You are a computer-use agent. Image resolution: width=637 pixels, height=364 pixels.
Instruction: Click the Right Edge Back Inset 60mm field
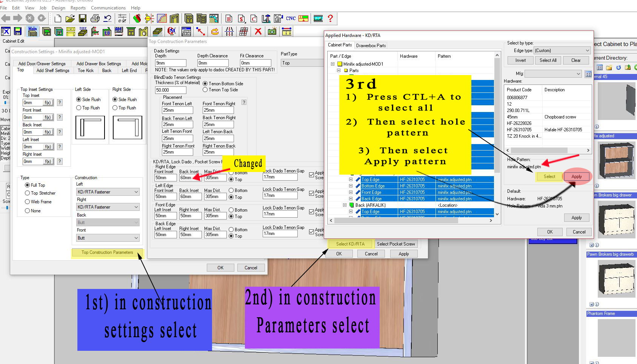point(190,178)
